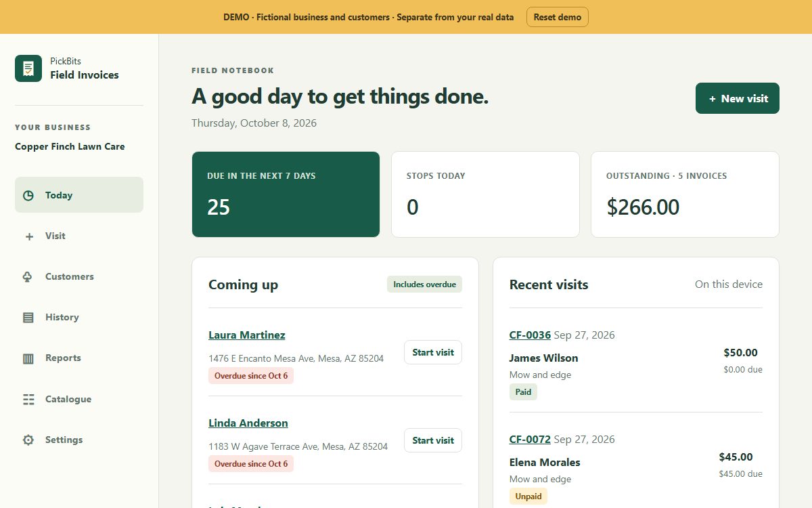The height and width of the screenshot is (508, 812).
Task: Click the James Wilson name in Recent visits
Action: pos(543,358)
